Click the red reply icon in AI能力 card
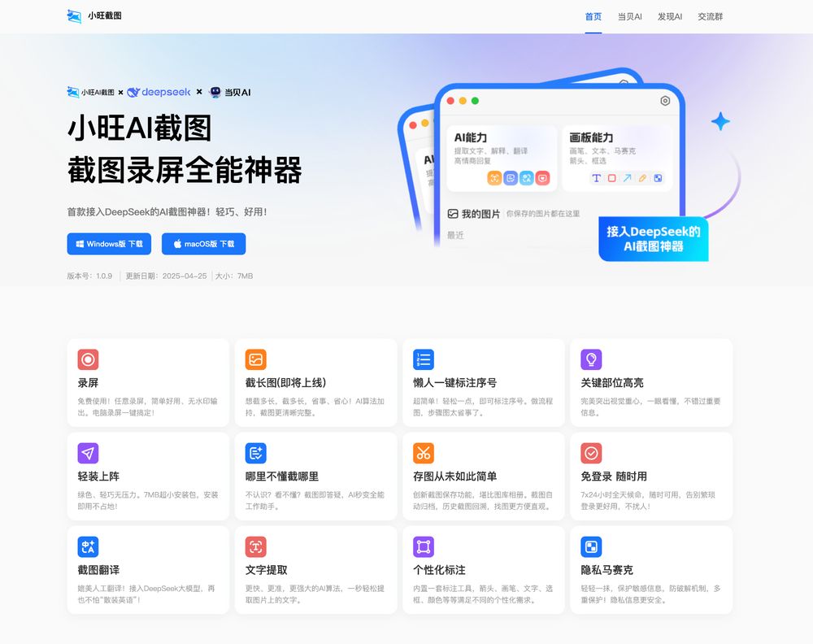The width and height of the screenshot is (813, 644). click(542, 178)
